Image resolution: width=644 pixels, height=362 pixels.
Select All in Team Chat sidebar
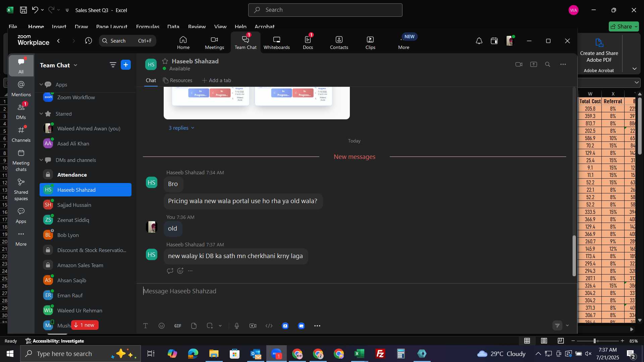pos(21,66)
